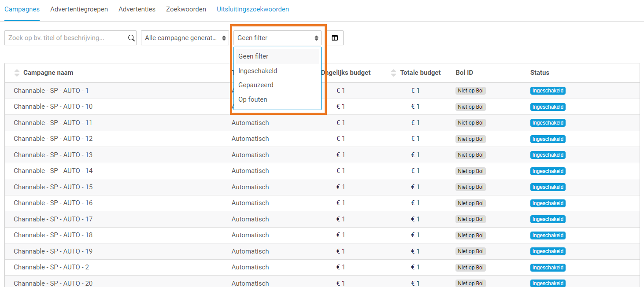Click daily budget € 1 in AUTO - 19 row
644x287 pixels.
coord(341,251)
